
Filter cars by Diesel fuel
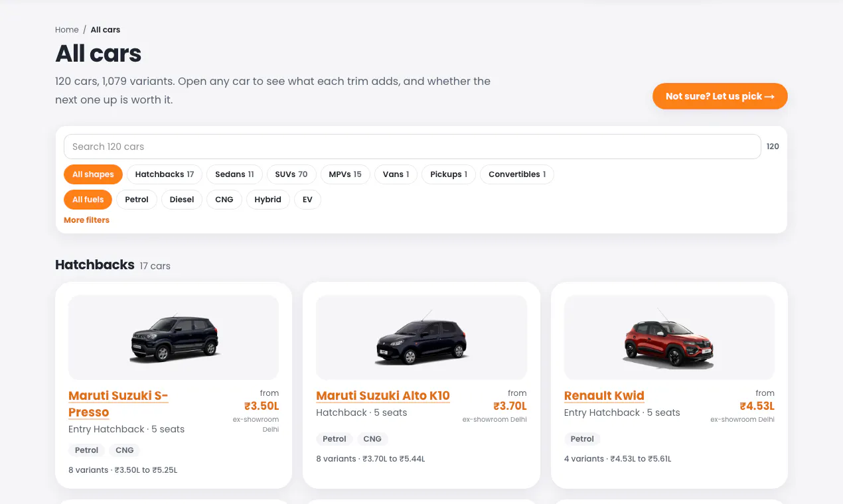[x=182, y=200]
